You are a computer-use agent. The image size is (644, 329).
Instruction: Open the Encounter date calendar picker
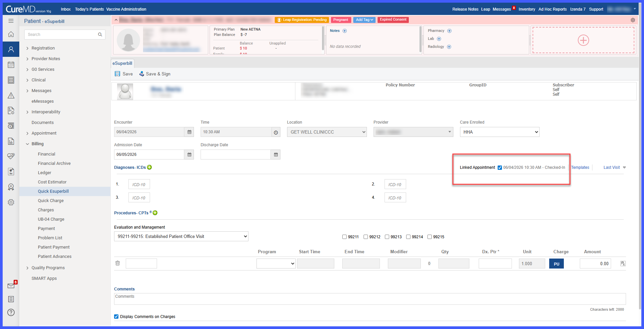pos(189,132)
